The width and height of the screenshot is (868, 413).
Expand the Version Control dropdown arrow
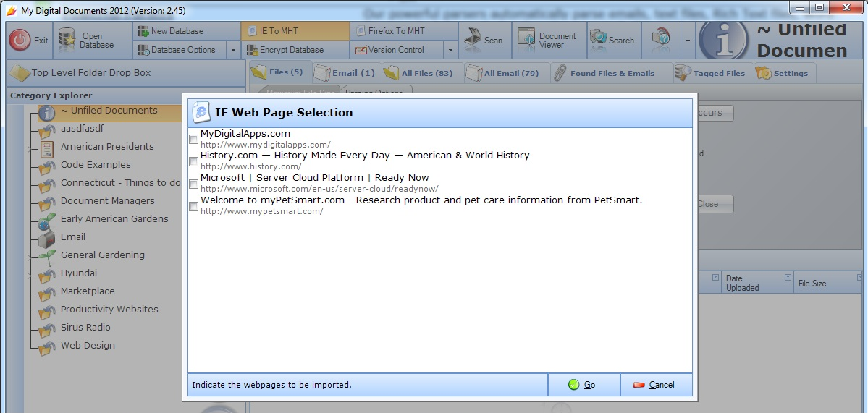click(450, 50)
